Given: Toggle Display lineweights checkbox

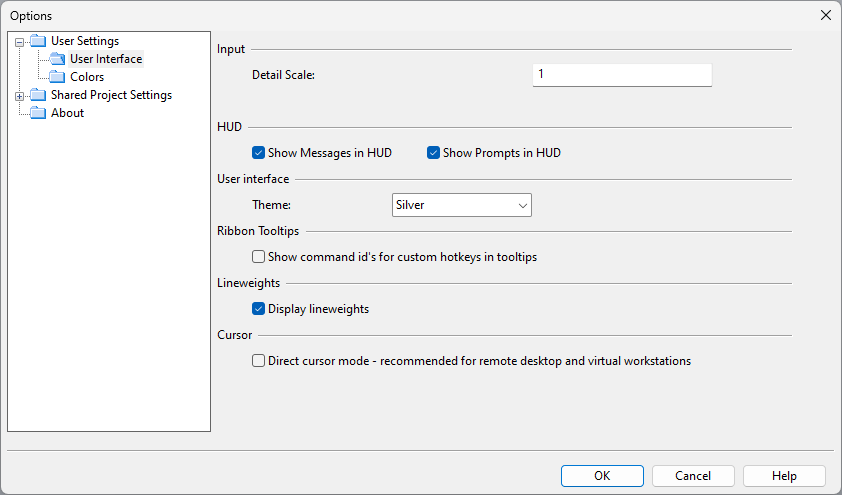Looking at the screenshot, I should (259, 309).
